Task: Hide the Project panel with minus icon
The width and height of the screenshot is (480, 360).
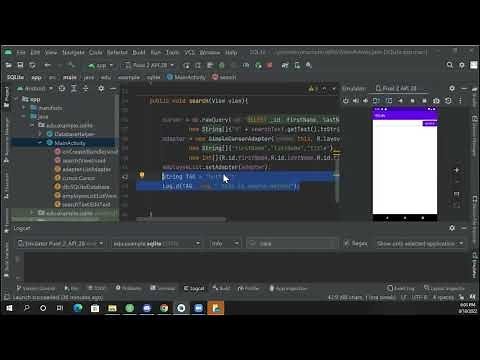Action: pyautogui.click(x=113, y=89)
